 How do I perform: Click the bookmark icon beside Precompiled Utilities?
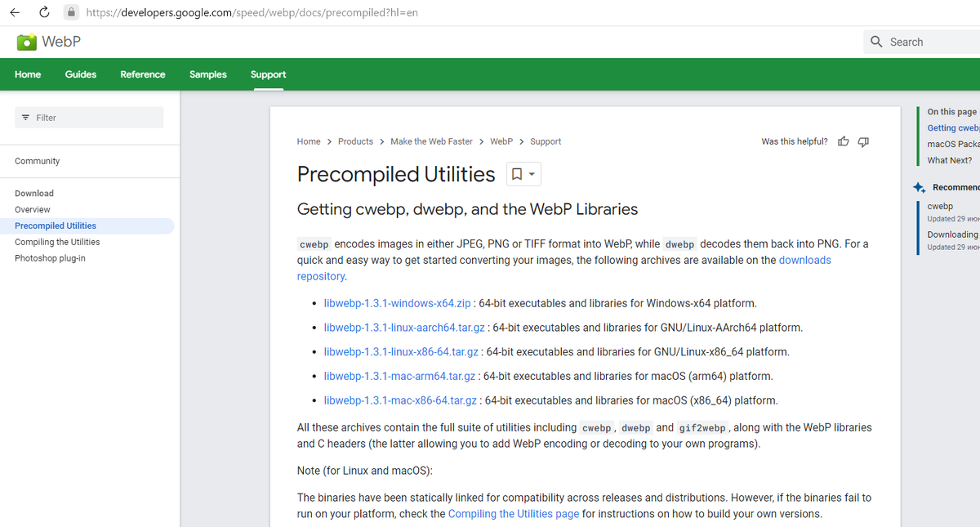(517, 175)
